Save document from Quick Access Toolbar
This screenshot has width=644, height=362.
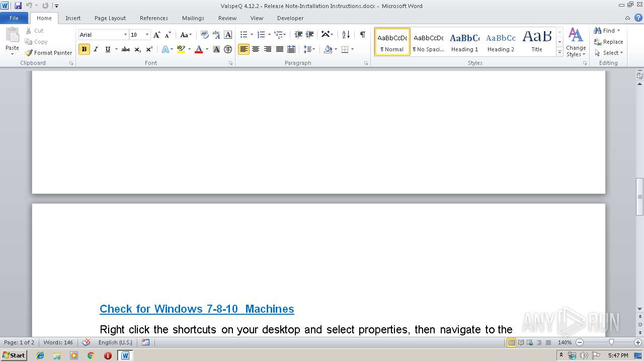click(x=18, y=6)
